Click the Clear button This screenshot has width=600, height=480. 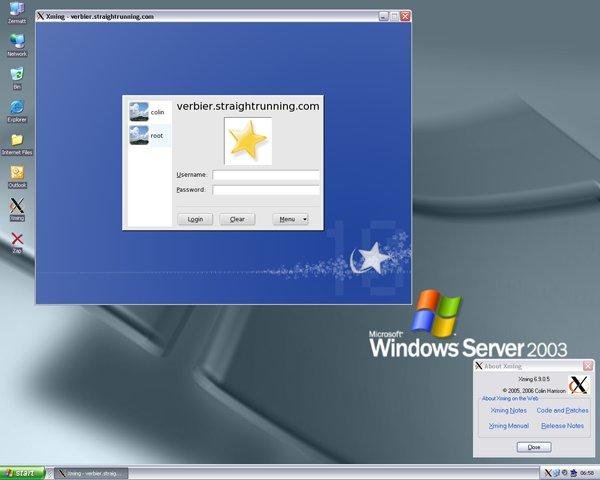tap(237, 219)
